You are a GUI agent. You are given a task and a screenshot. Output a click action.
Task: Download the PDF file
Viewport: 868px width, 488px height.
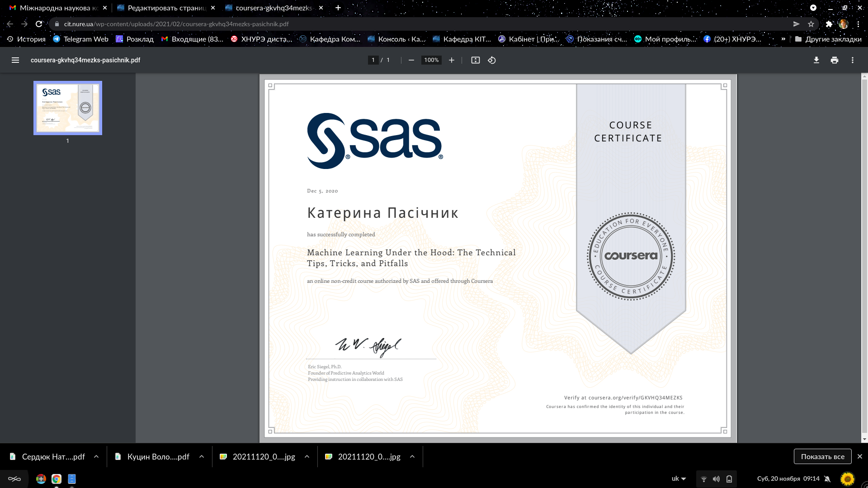point(816,60)
